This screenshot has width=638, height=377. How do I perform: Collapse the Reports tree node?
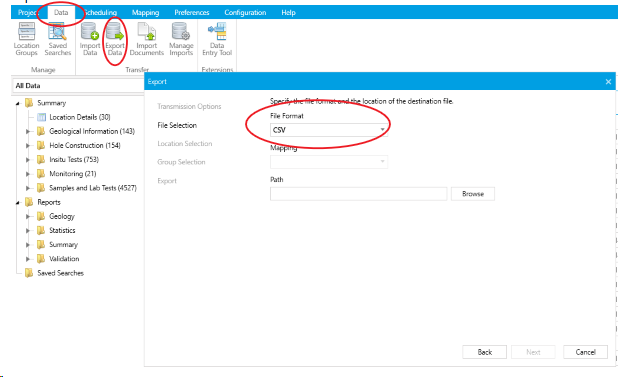coord(17,203)
